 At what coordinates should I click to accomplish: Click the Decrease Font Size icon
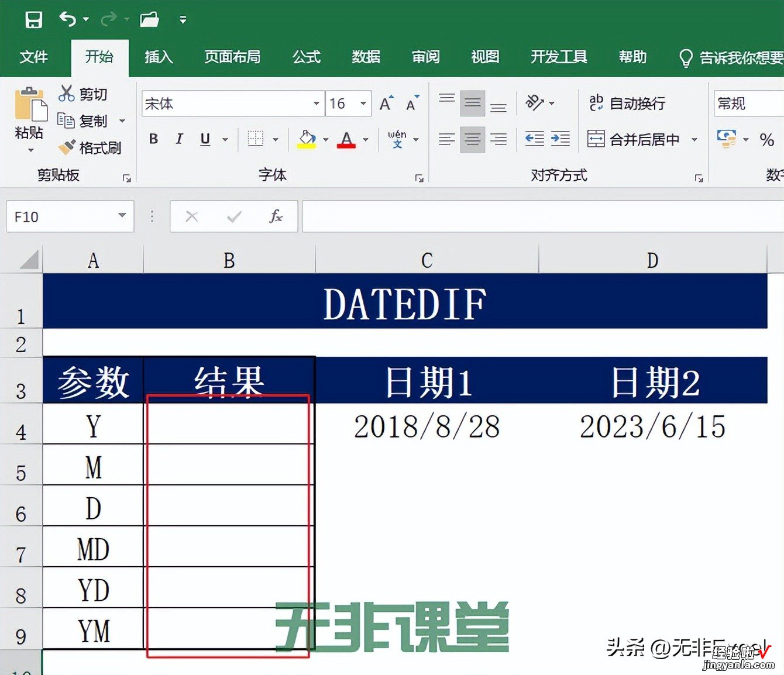click(x=413, y=104)
